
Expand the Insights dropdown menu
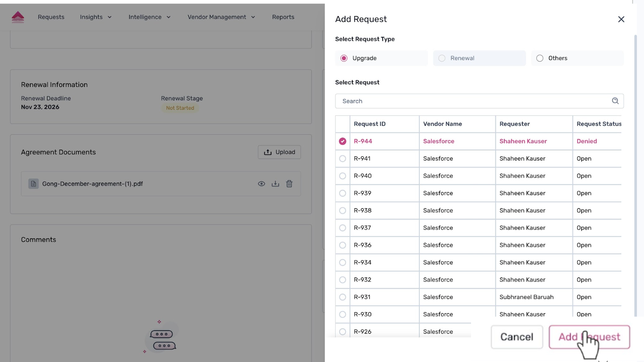tap(96, 17)
